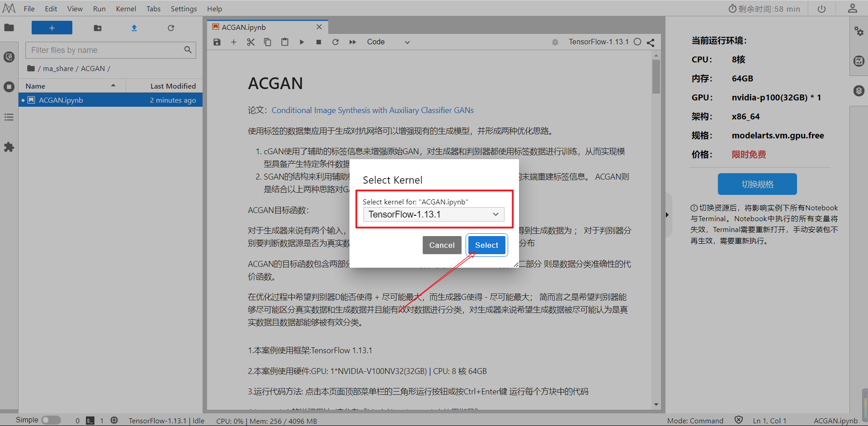Open the cell type Code dropdown
The width and height of the screenshot is (868, 426).
point(388,42)
